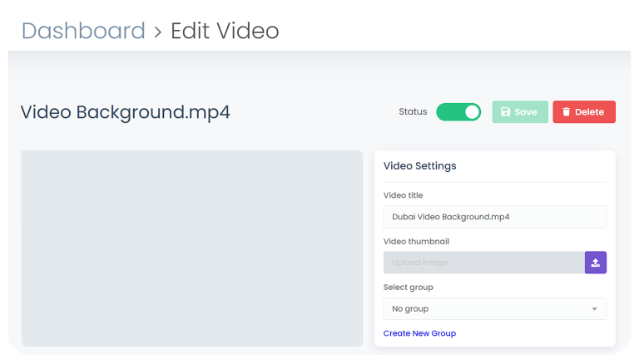Toggle the Status switch off
Viewport: 639px width, 364px height.
(458, 112)
